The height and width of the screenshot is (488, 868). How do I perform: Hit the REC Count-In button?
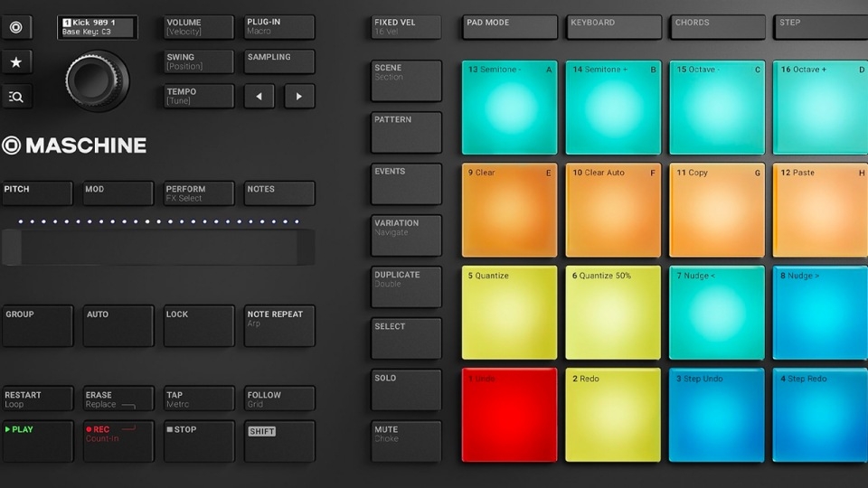pos(118,442)
